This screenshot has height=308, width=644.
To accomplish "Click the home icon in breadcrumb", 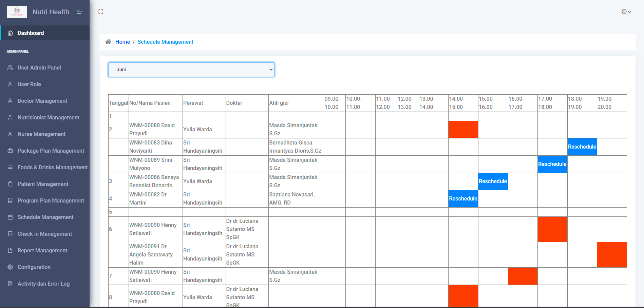I will [108, 42].
